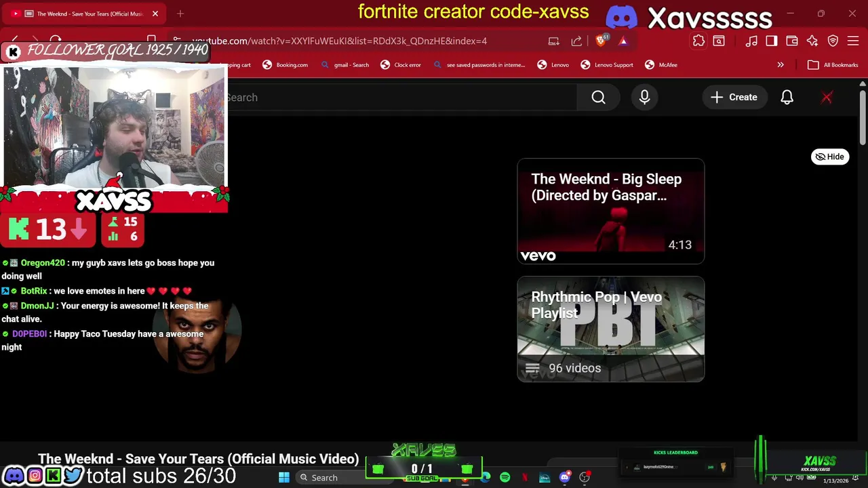Screen dimensions: 868x488
Task: Open the tab search icon in toolbar
Action: (719, 41)
